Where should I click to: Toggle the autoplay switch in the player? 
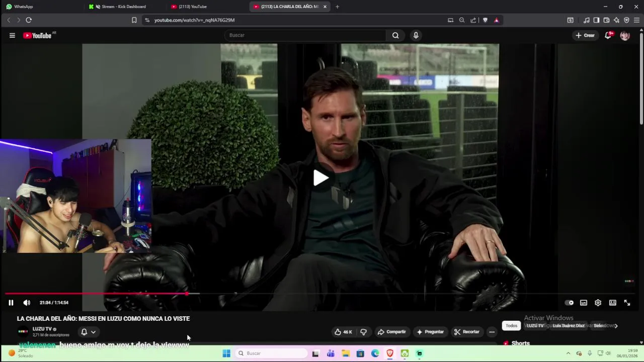(569, 303)
